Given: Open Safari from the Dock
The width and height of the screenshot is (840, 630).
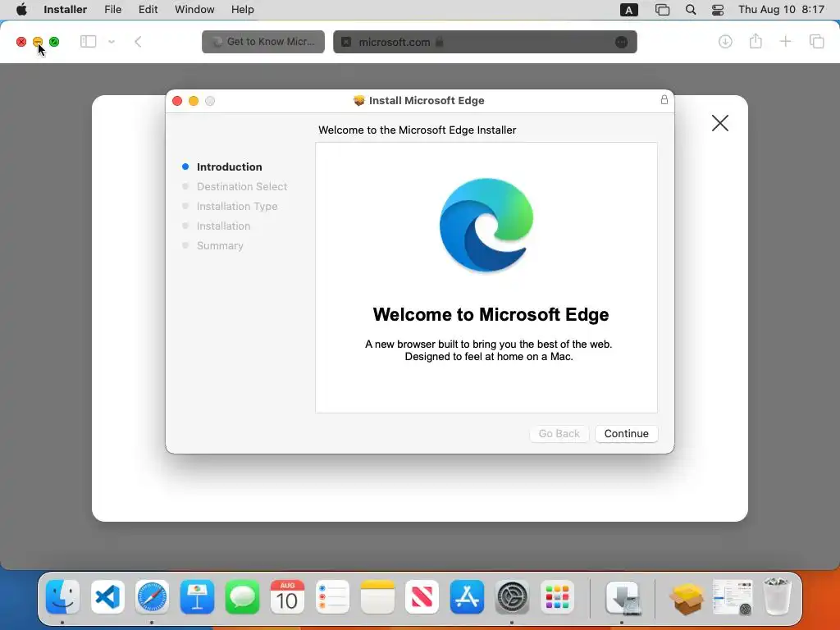Looking at the screenshot, I should [x=152, y=597].
